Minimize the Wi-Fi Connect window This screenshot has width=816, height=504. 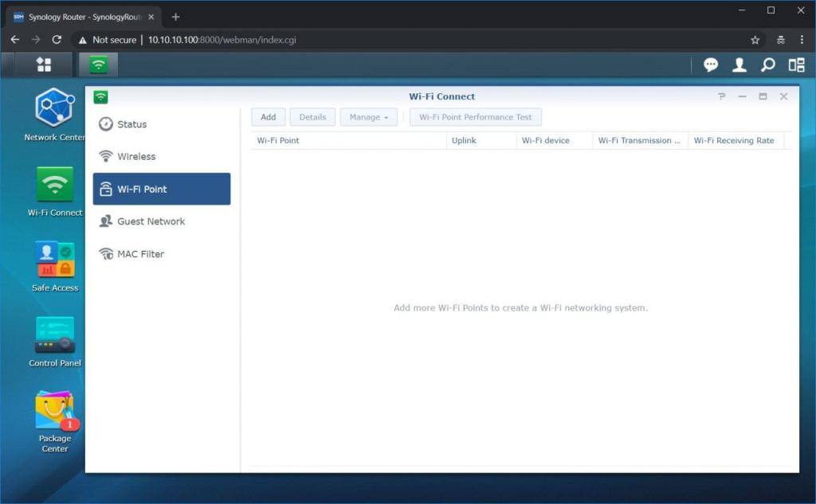click(742, 96)
